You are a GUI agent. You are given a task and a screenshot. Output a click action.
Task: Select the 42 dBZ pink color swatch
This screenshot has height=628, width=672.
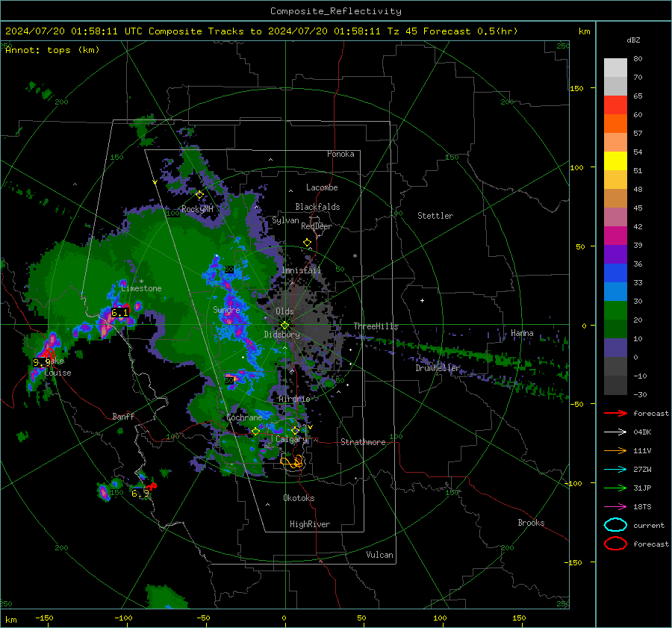click(x=615, y=217)
